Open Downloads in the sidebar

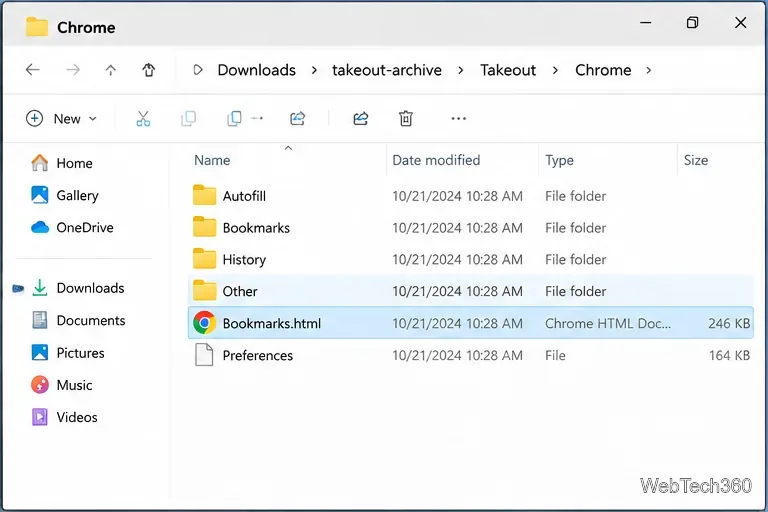pos(78,288)
